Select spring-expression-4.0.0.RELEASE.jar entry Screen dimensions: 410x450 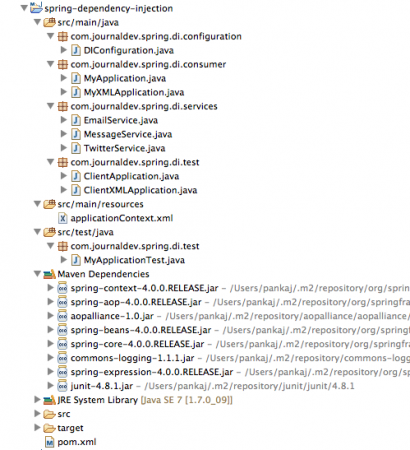click(x=152, y=372)
